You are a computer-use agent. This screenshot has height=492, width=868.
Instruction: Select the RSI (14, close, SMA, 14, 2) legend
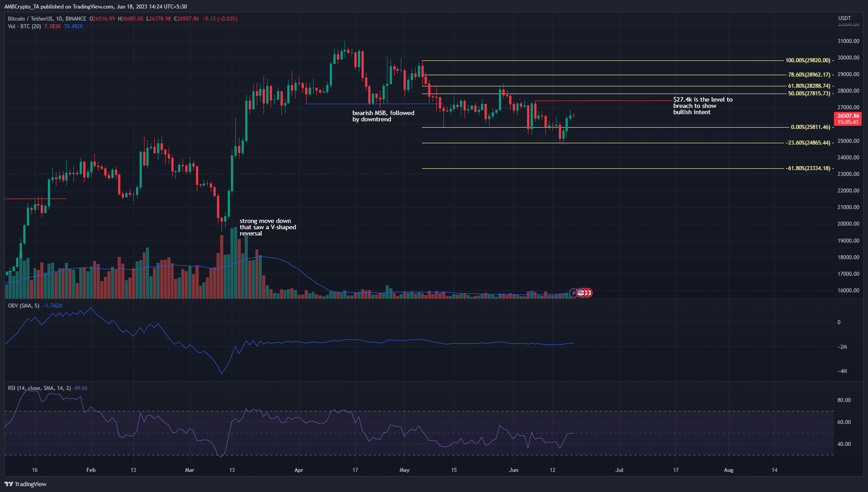coord(39,388)
